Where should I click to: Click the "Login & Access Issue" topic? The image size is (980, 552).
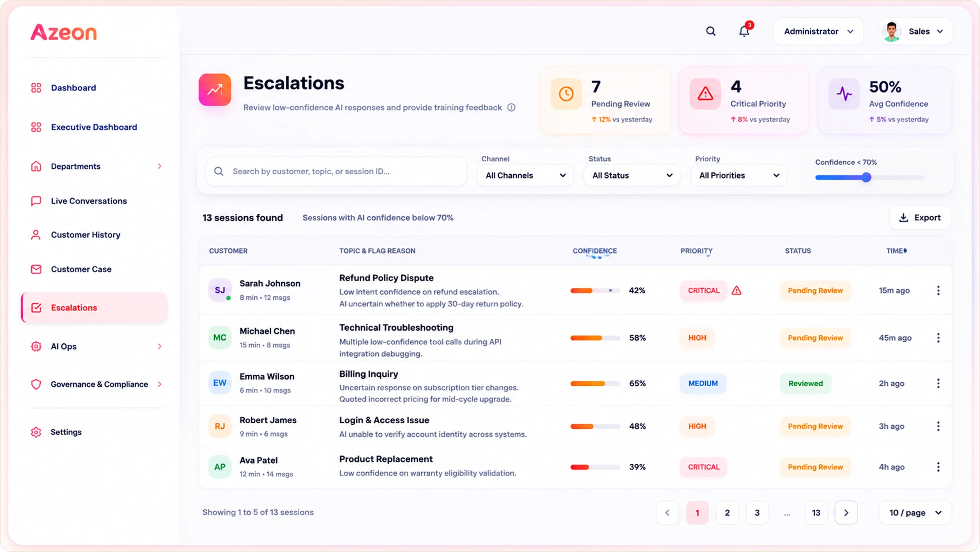click(x=384, y=420)
